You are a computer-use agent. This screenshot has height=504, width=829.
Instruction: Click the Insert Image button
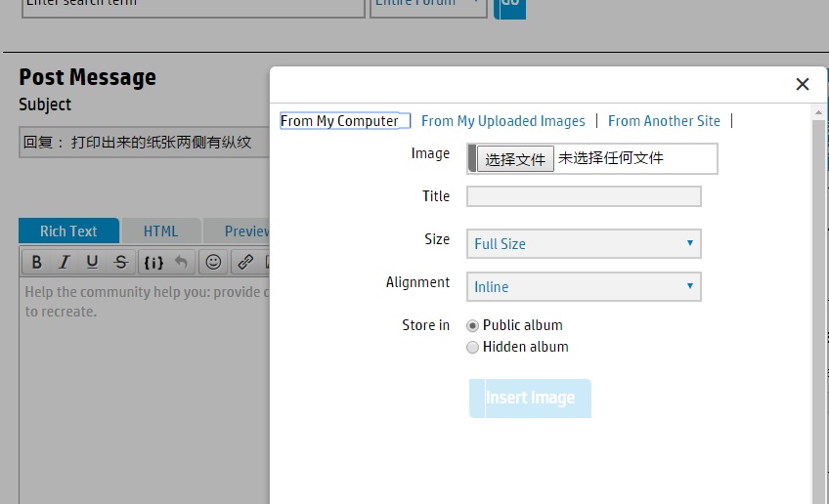[x=530, y=399]
